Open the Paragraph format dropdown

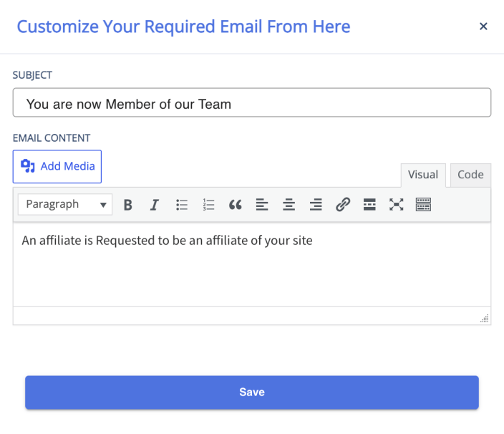click(65, 204)
